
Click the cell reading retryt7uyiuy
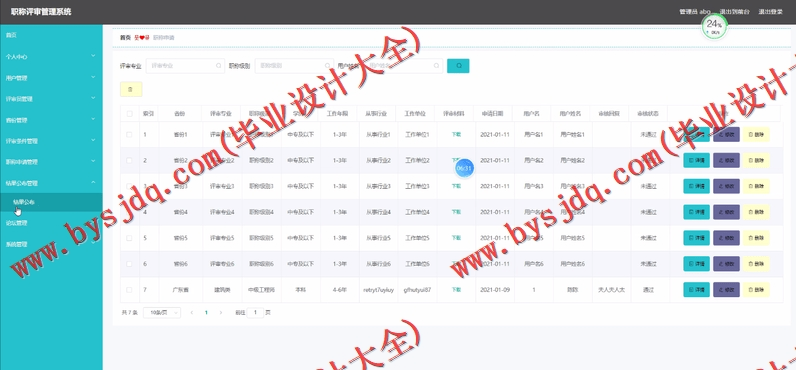378,290
